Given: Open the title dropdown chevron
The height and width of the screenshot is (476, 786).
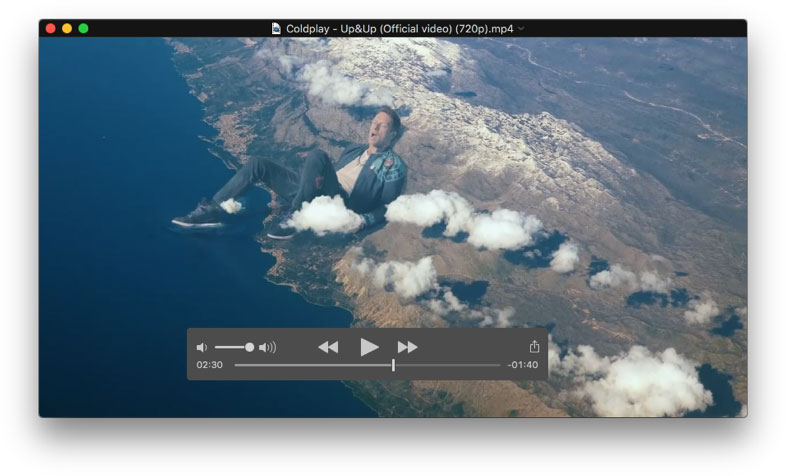Looking at the screenshot, I should point(521,29).
